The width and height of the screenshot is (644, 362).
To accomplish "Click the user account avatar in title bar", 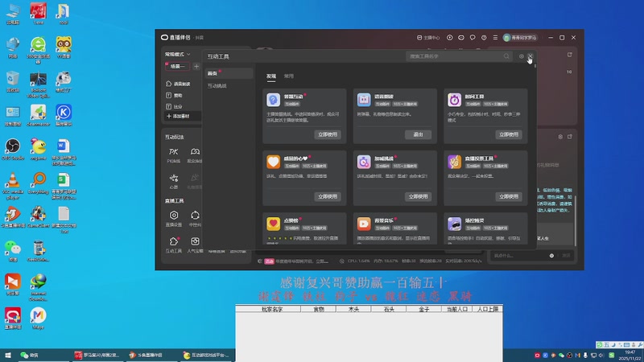I will click(x=507, y=38).
